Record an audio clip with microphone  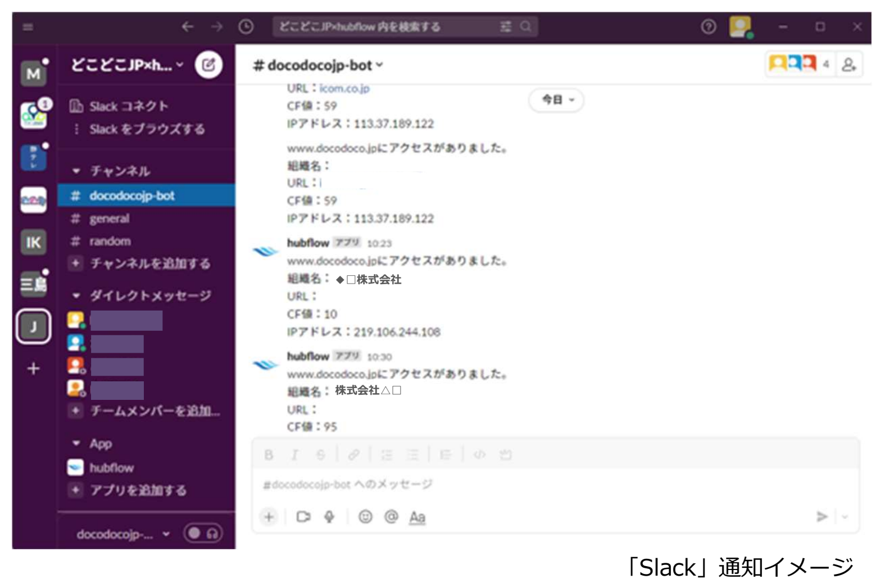click(x=329, y=517)
